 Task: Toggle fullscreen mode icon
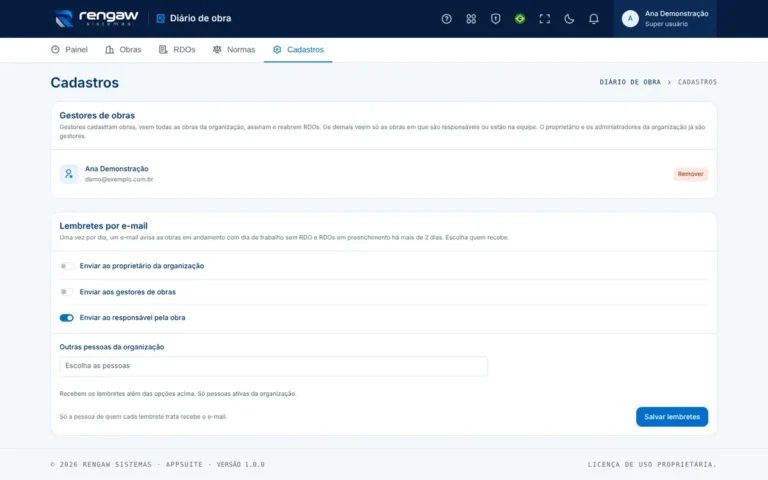[544, 19]
